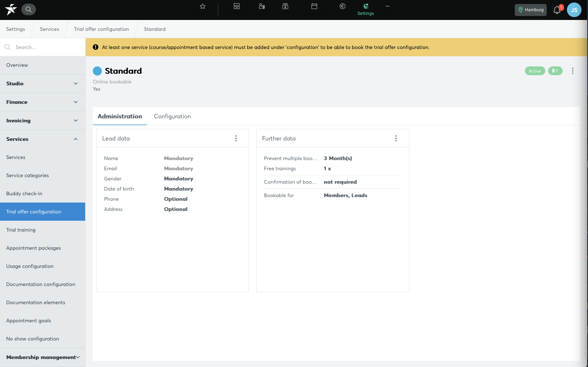This screenshot has height=367, width=588.
Task: Open the Dashboard icon in top bar
Action: coord(237,6)
